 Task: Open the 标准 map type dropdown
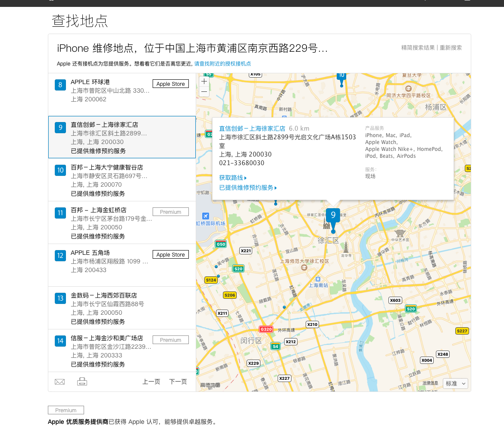click(455, 383)
